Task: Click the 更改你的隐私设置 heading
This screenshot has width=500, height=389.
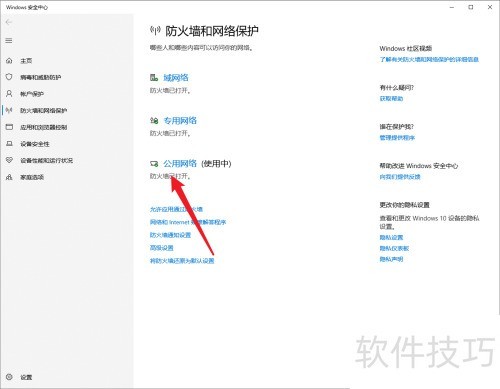Action: click(x=404, y=205)
